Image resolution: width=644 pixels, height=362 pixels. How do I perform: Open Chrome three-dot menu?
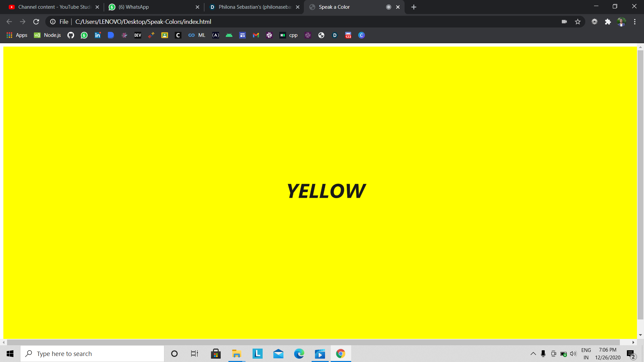(x=635, y=22)
